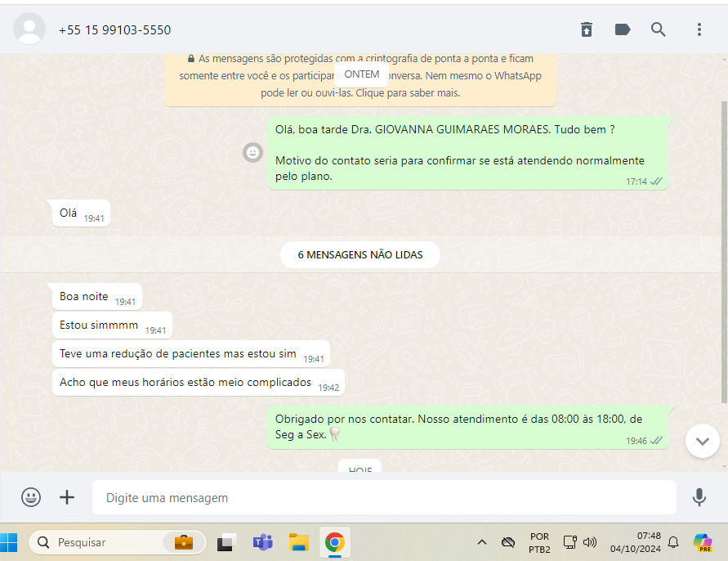This screenshot has height=561, width=728.
Task: Select the 'Boa noite' message
Action: point(97,297)
